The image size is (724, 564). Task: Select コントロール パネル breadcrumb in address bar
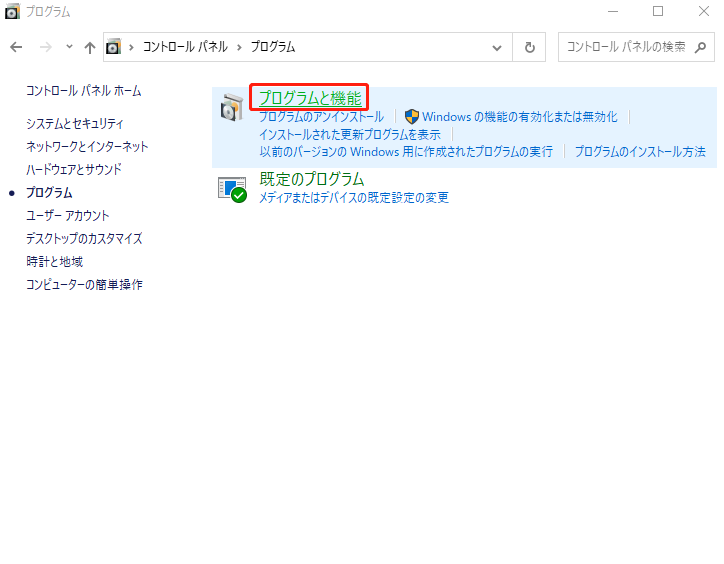click(185, 47)
